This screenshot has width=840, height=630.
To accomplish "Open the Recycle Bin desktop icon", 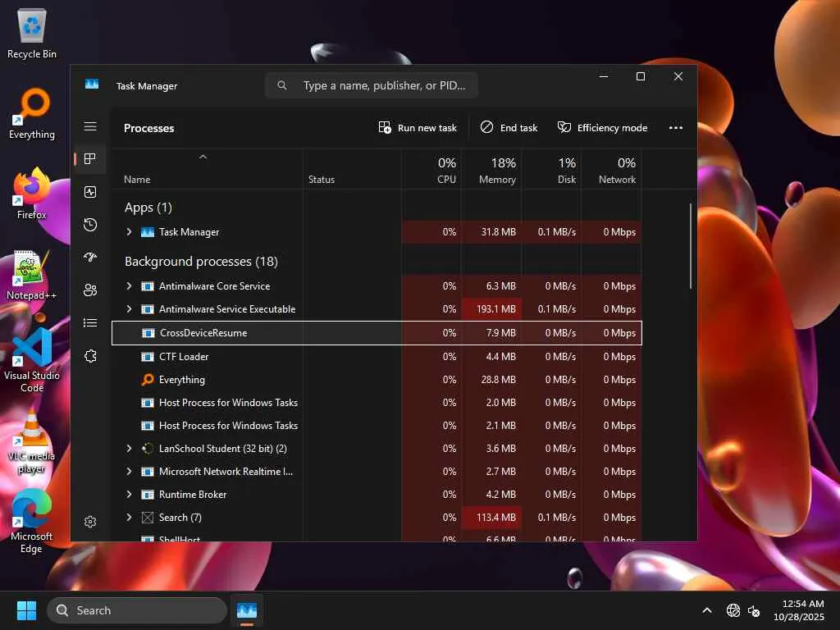I will click(x=32, y=33).
